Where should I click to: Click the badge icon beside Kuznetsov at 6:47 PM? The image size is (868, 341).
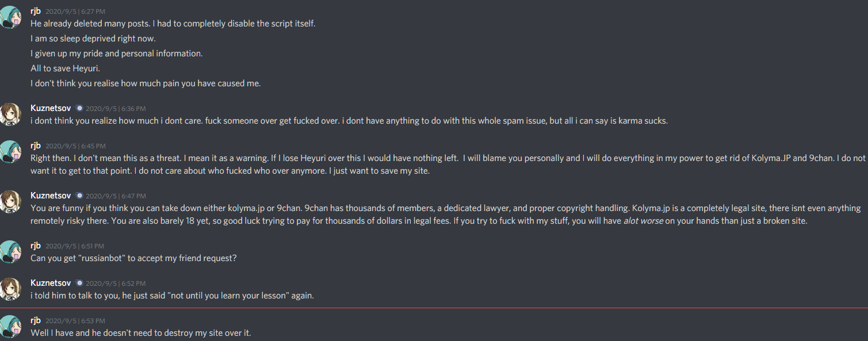coord(79,196)
